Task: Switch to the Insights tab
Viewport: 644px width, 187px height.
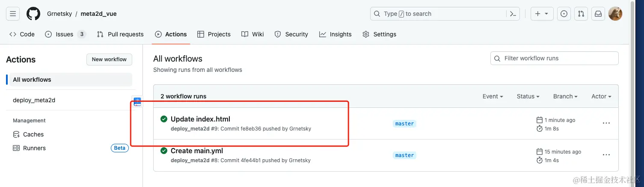Action: (x=335, y=34)
